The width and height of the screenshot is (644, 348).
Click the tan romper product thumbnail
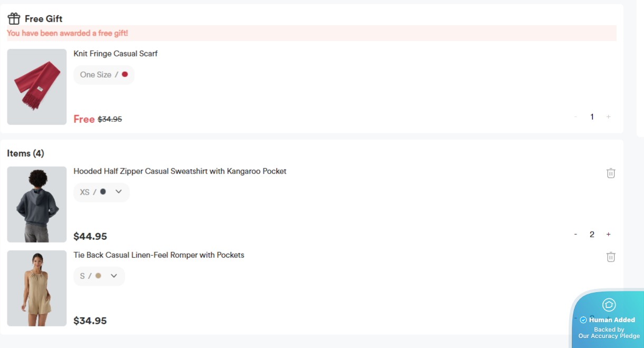click(x=37, y=288)
